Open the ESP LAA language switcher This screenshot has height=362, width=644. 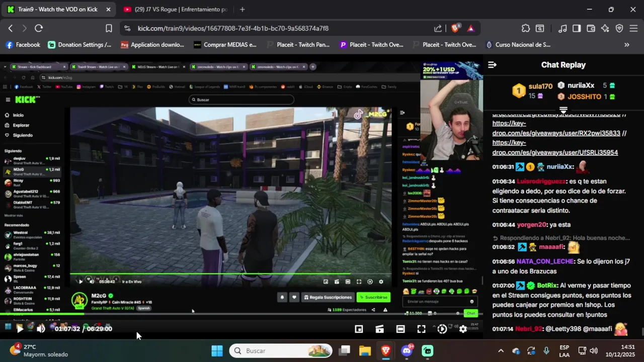tap(565, 350)
